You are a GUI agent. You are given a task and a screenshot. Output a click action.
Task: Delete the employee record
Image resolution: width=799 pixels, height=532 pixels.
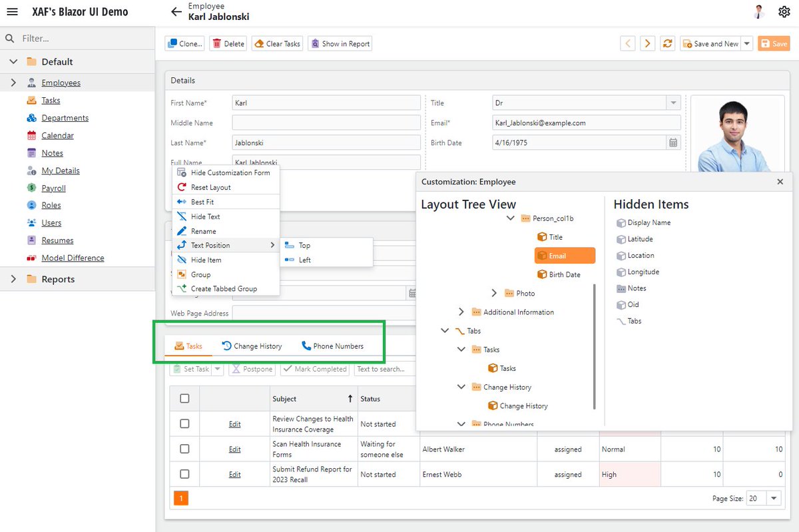click(228, 44)
